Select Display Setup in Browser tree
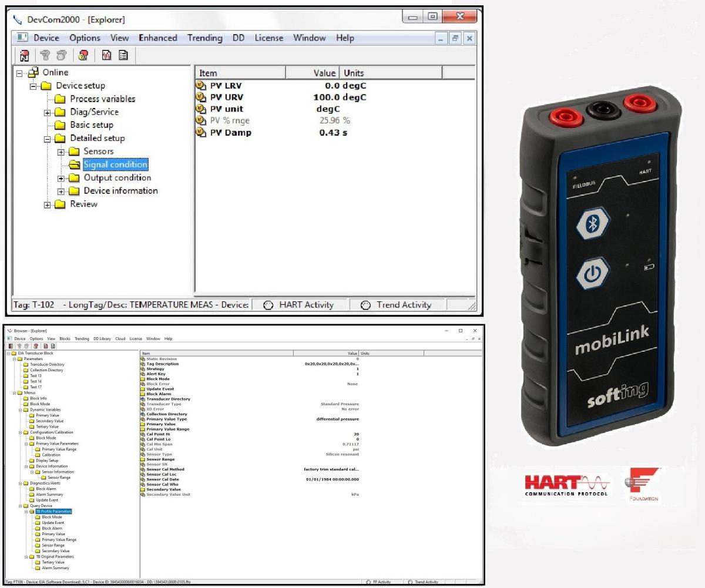Image resolution: width=705 pixels, height=588 pixels. coord(47,461)
